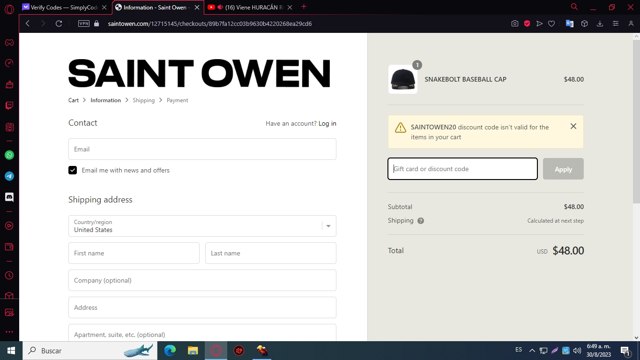This screenshot has height=360, width=640.
Task: Open the player icon in sidebar
Action: point(9,226)
